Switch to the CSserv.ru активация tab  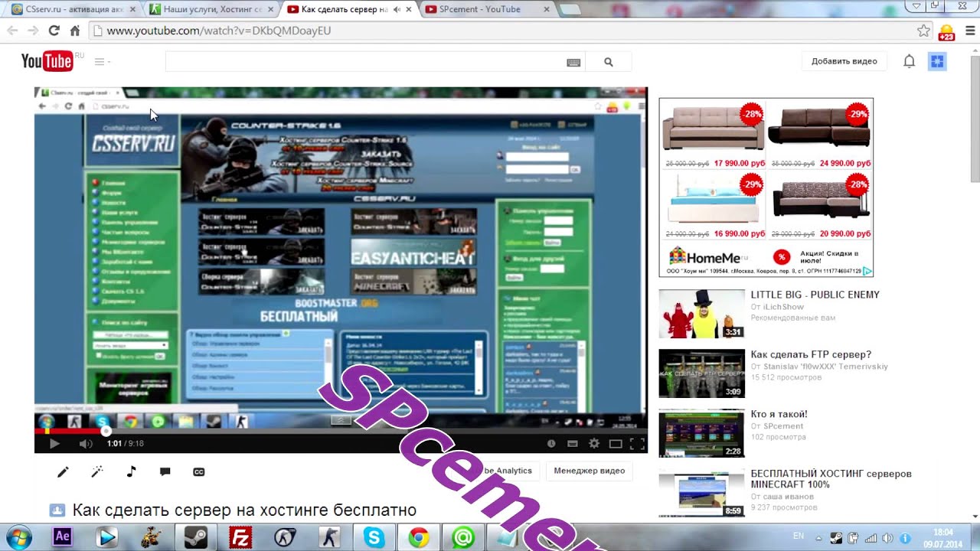coord(73,9)
